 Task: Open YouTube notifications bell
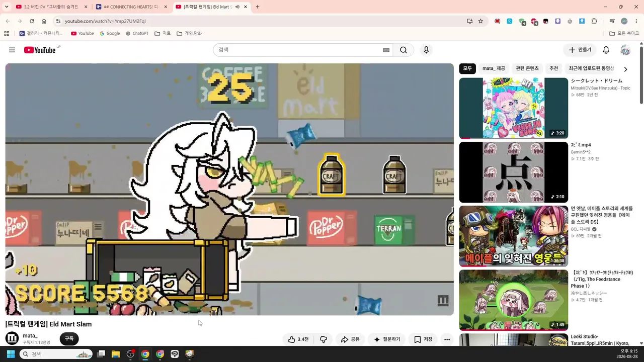606,50
